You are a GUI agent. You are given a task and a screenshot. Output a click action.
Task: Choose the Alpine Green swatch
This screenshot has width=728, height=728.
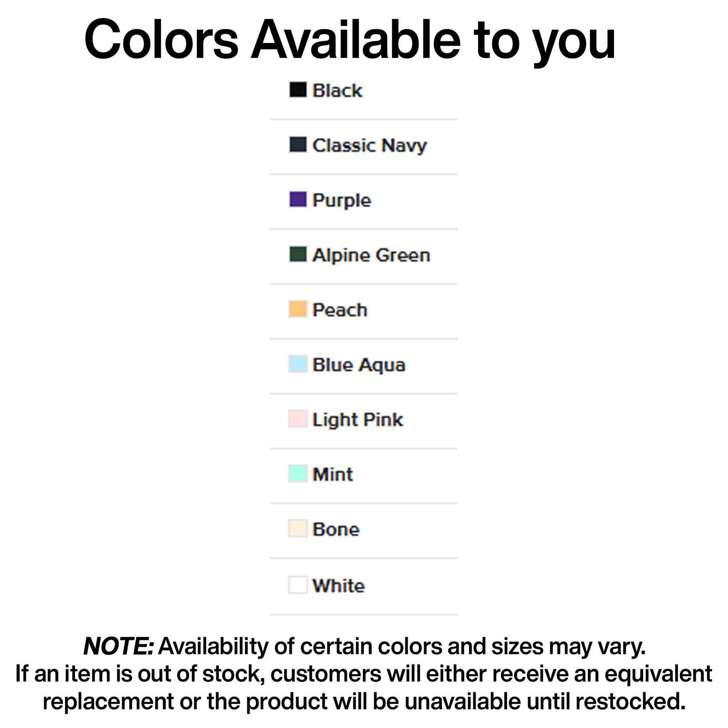pos(298,254)
